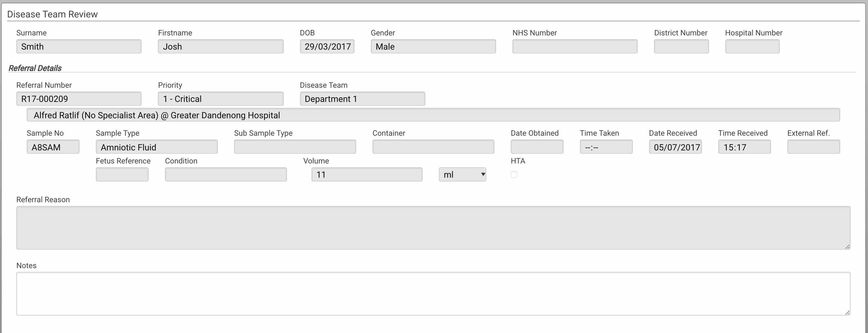Click the Gender field showing Male
Screen dimensions: 868x333
point(433,46)
